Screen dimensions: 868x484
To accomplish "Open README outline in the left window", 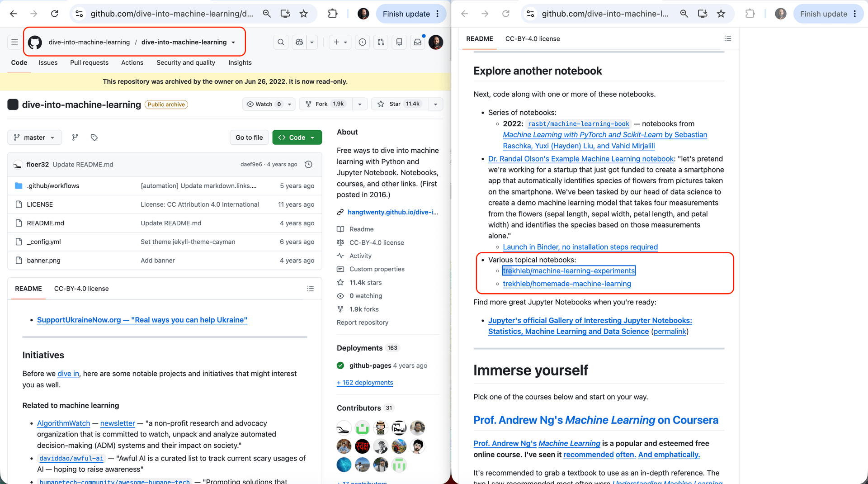I will [311, 289].
